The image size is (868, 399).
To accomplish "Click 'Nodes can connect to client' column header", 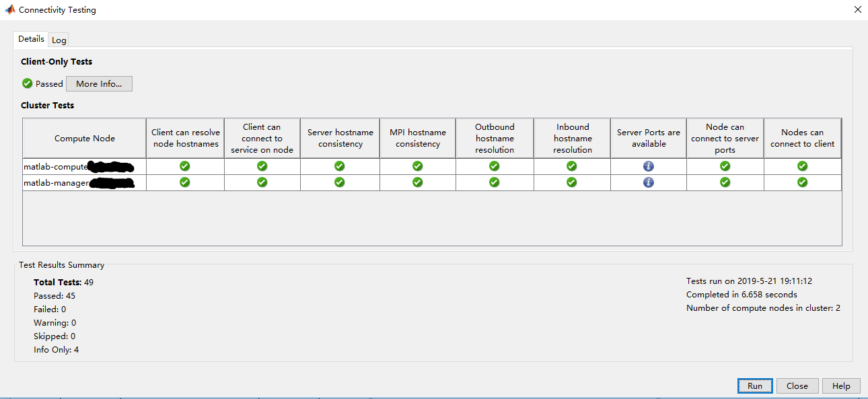I will [802, 139].
